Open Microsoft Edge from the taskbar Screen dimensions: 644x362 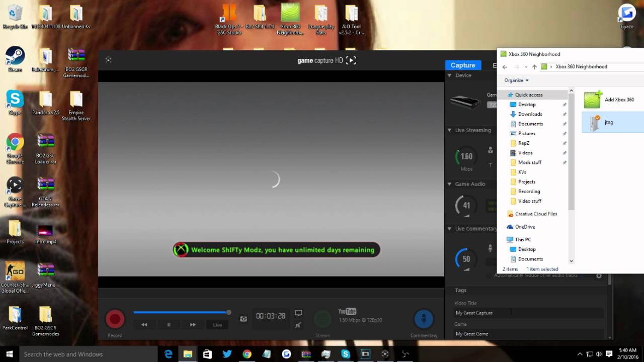click(168, 354)
